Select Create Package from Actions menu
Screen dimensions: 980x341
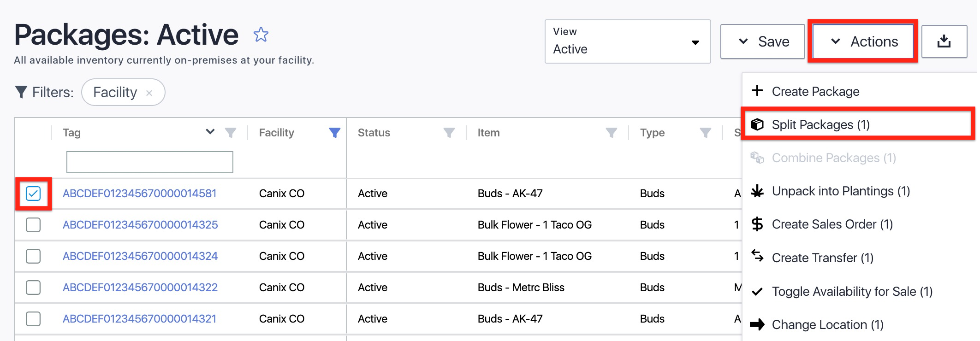point(859,91)
